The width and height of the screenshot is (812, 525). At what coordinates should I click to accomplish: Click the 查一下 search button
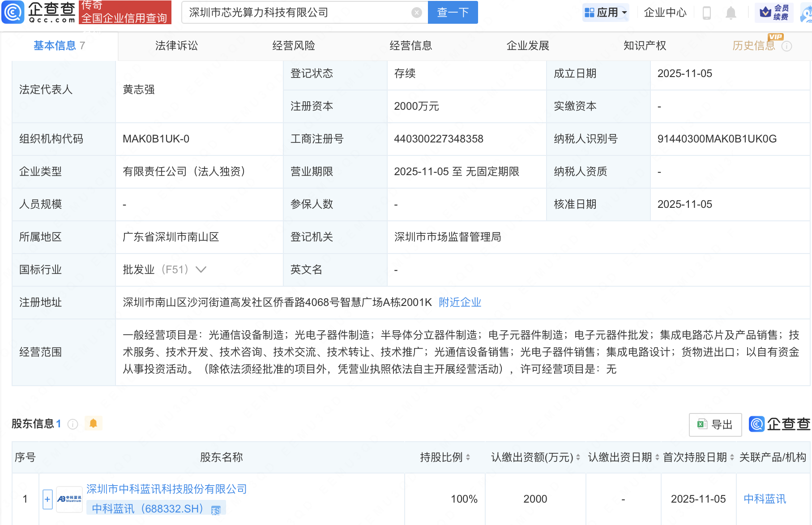coord(453,13)
